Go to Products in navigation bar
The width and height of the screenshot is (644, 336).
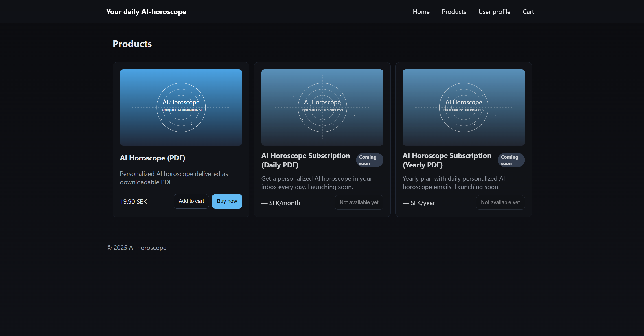click(454, 12)
